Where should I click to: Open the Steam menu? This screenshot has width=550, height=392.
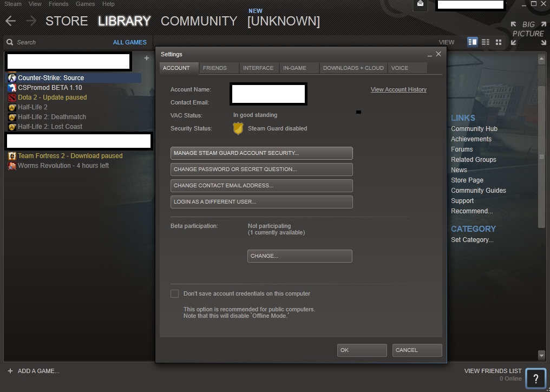click(13, 4)
